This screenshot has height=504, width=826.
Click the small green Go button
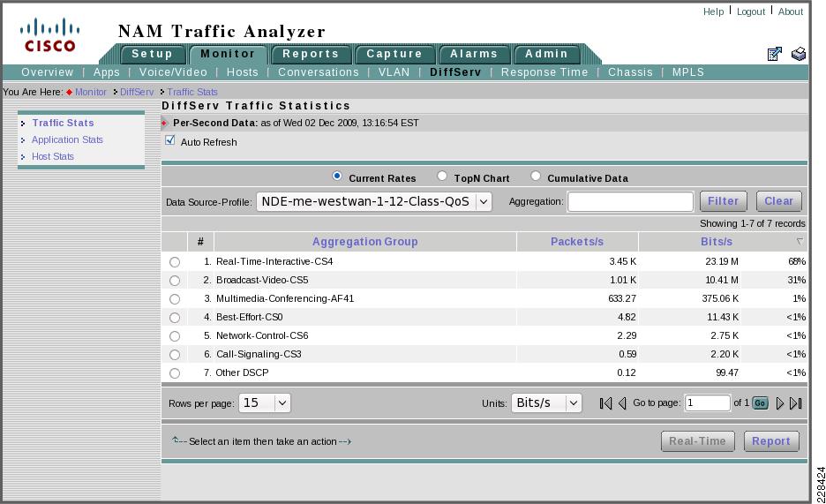click(x=760, y=403)
